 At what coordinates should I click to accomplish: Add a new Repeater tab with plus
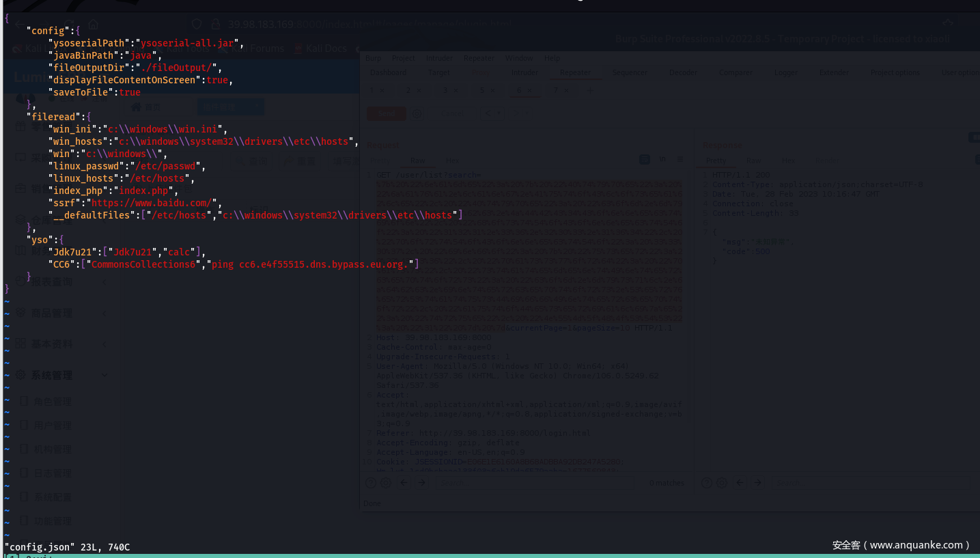pos(591,90)
